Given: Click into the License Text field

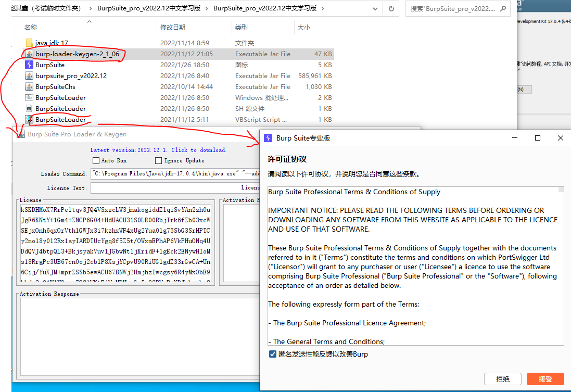Looking at the screenshot, I should (x=175, y=188).
